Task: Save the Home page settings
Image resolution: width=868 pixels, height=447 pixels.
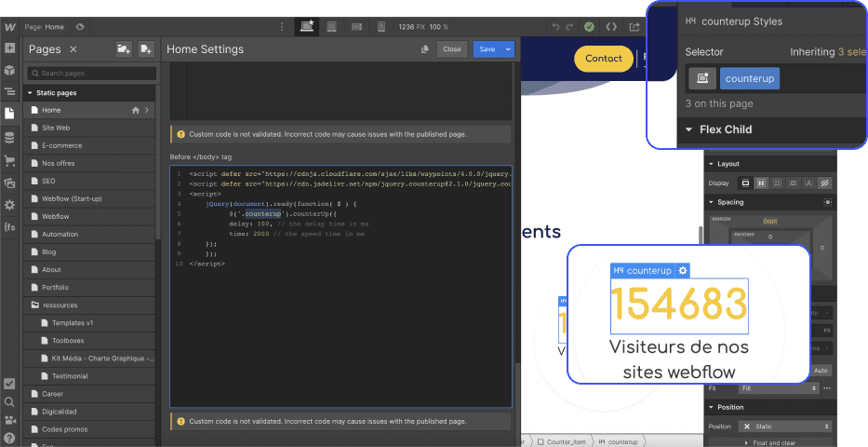Action: pos(487,49)
